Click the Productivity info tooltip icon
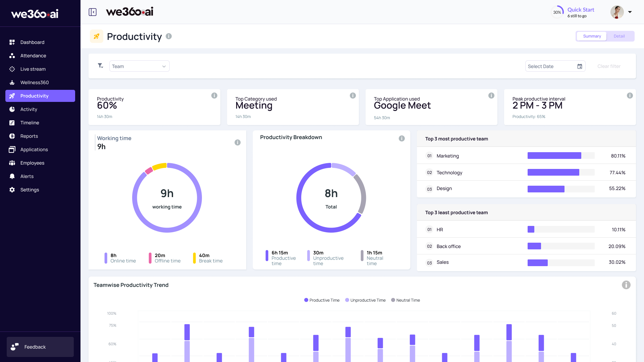Image resolution: width=644 pixels, height=362 pixels. point(169,36)
